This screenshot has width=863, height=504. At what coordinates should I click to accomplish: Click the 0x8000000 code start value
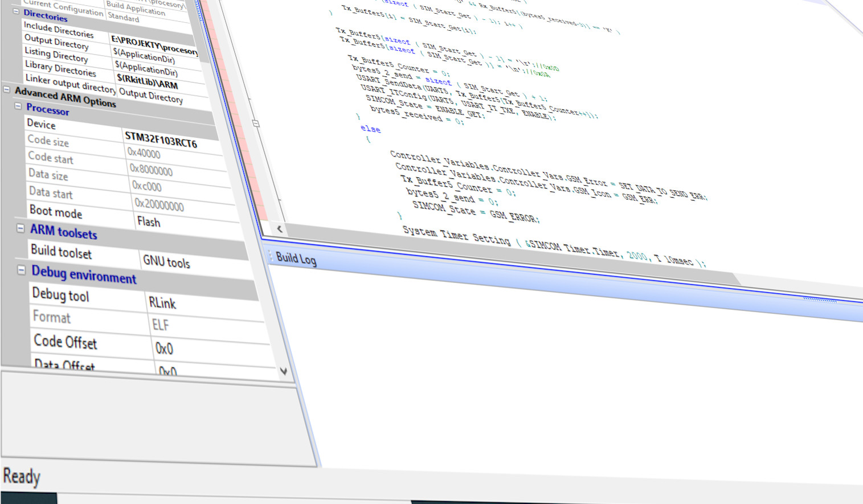[x=151, y=170]
